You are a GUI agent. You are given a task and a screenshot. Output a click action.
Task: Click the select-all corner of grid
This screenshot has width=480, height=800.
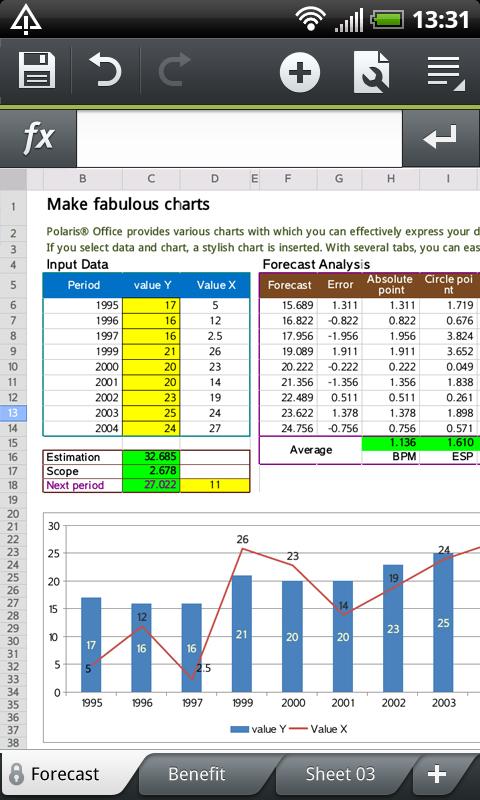tap(13, 179)
